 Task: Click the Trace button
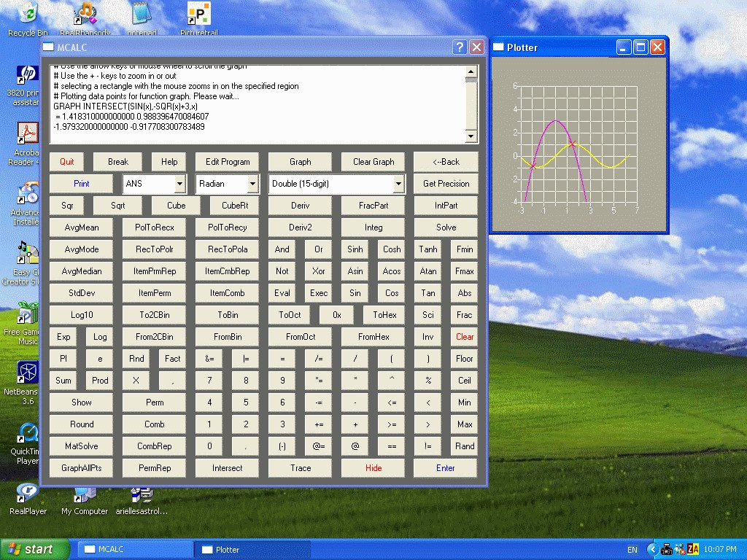[x=300, y=468]
